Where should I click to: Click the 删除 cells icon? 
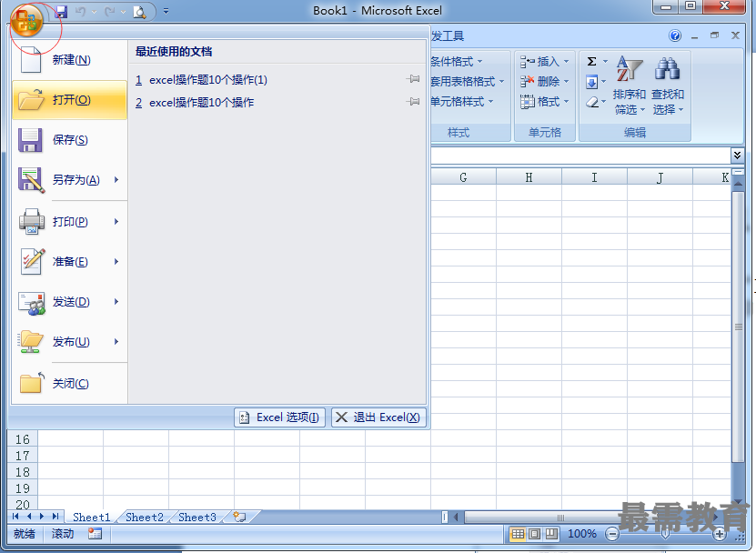coord(527,82)
